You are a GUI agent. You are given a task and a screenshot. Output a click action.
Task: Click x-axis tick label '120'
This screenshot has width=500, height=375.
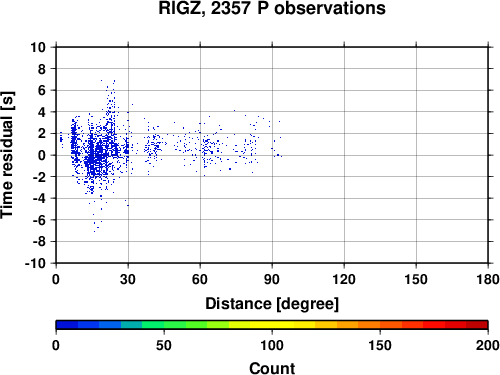(x=344, y=279)
